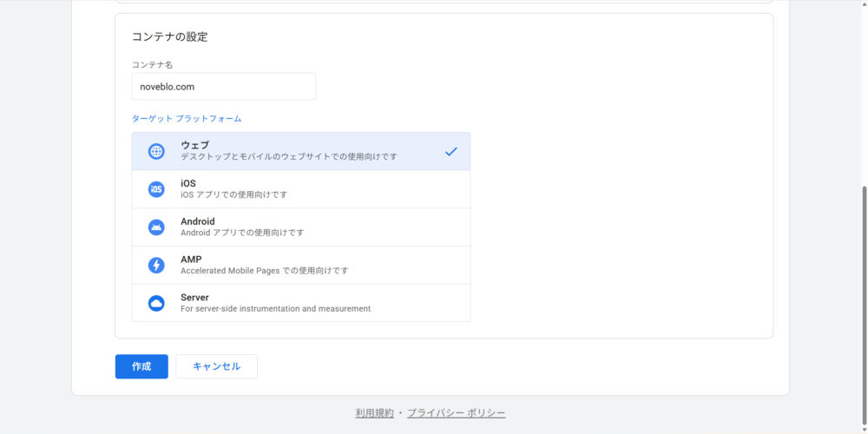The image size is (868, 434).
Task: Select the iOS target platform option
Action: (x=300, y=189)
